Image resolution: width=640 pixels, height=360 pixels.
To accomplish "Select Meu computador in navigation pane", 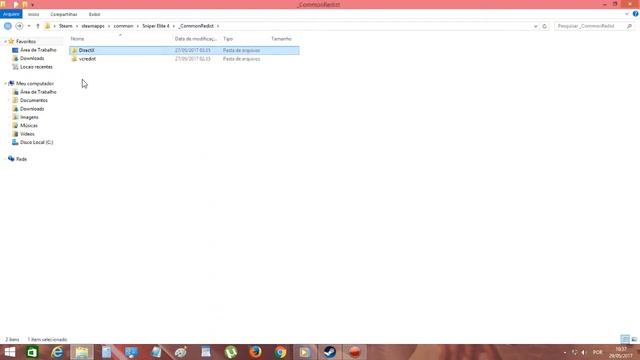I will pyautogui.click(x=35, y=84).
